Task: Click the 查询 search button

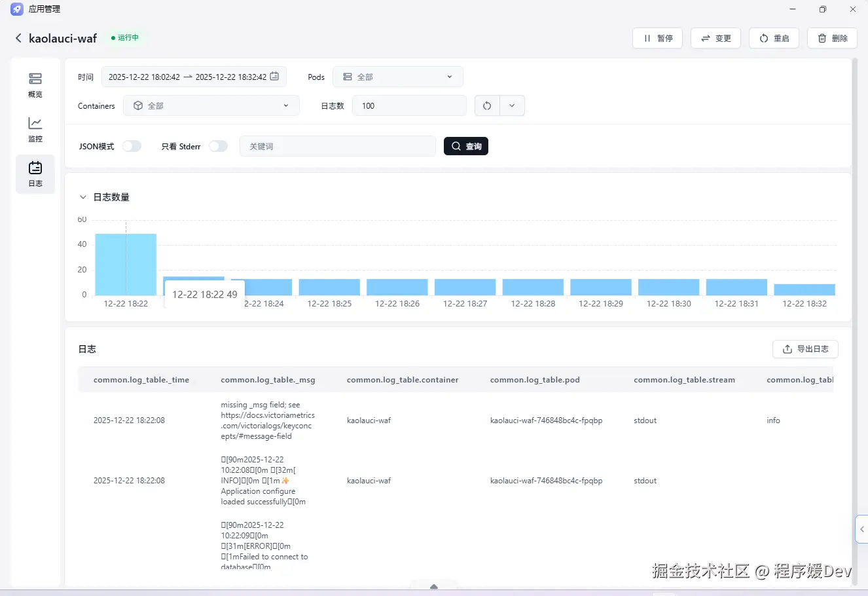Action: pos(466,146)
